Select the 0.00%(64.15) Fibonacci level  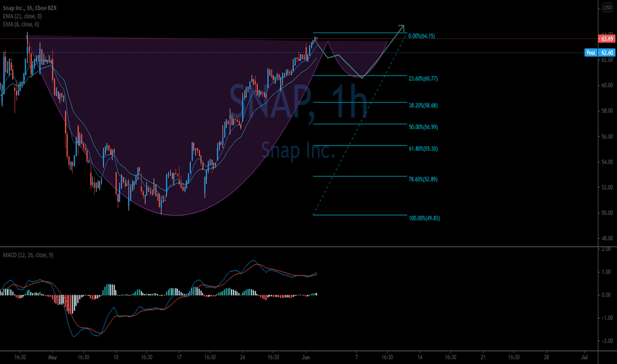pos(422,36)
